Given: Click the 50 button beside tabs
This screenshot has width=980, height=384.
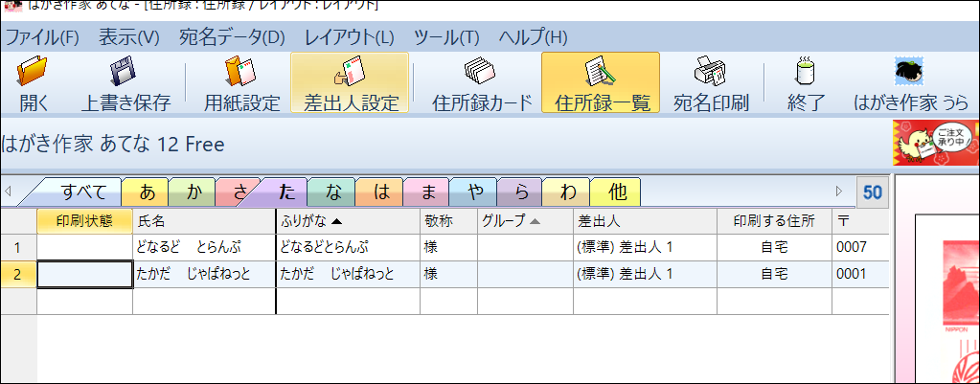Looking at the screenshot, I should coord(873,192).
